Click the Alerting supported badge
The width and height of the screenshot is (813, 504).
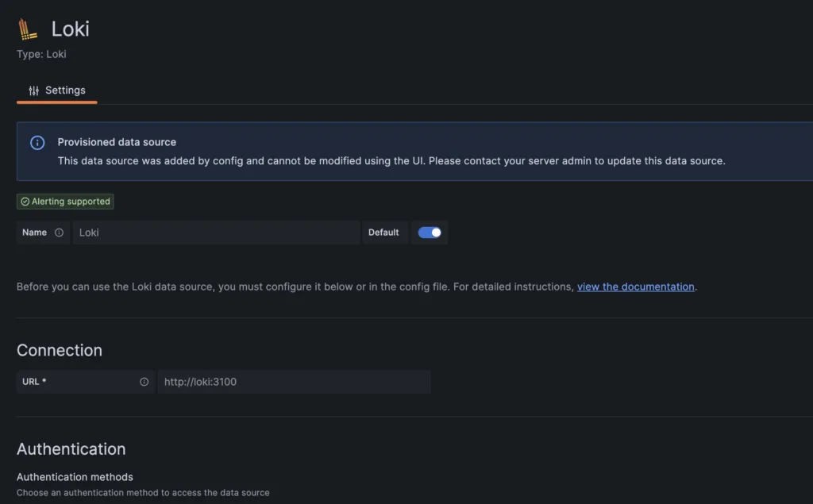tap(65, 201)
